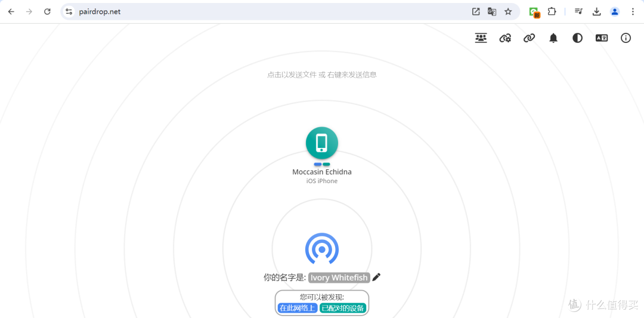Image resolution: width=644 pixels, height=318 pixels.
Task: Open the About PairDrop info icon
Action: [x=626, y=38]
